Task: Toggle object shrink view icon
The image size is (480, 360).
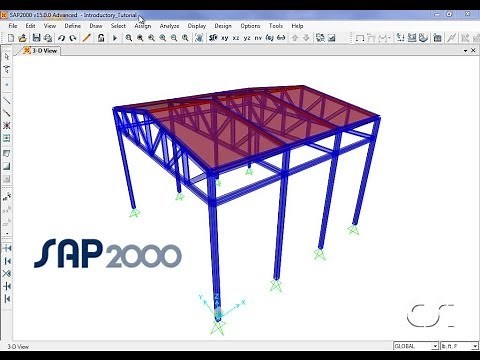Action: point(320,38)
